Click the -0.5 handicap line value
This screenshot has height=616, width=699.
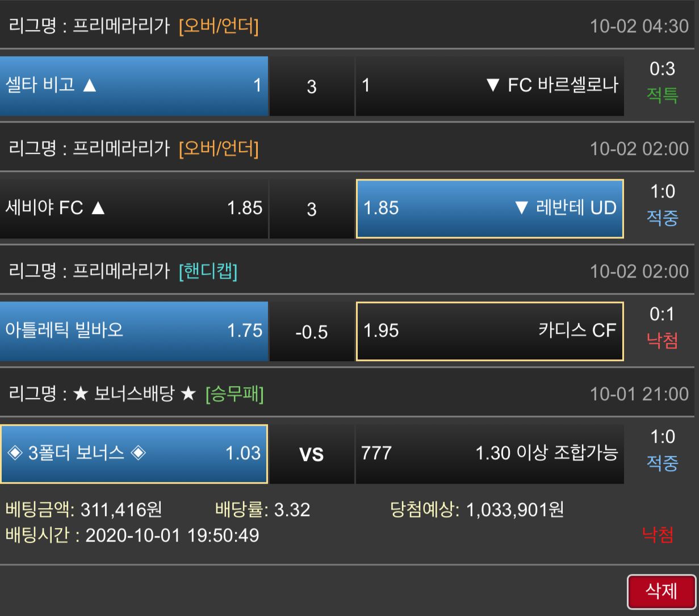click(311, 332)
